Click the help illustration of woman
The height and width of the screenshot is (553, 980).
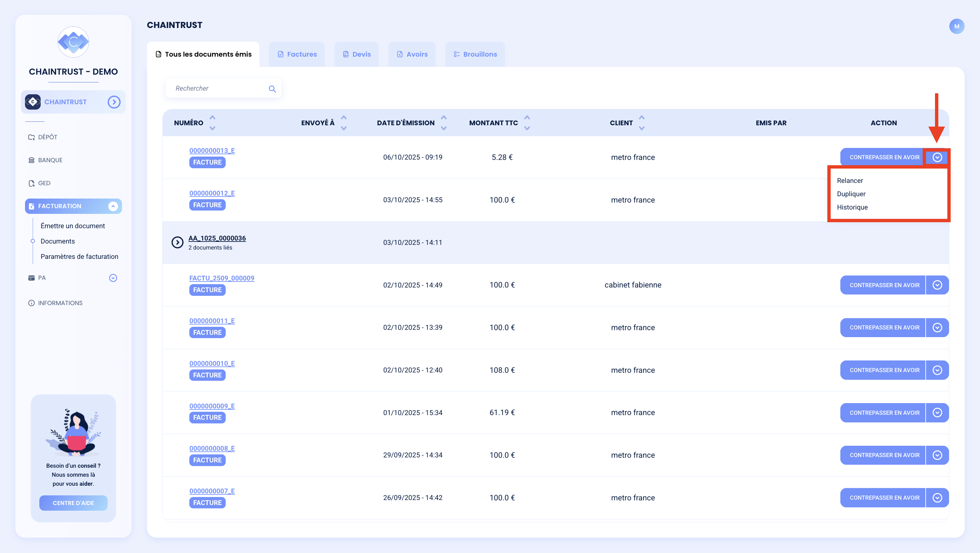point(73,432)
